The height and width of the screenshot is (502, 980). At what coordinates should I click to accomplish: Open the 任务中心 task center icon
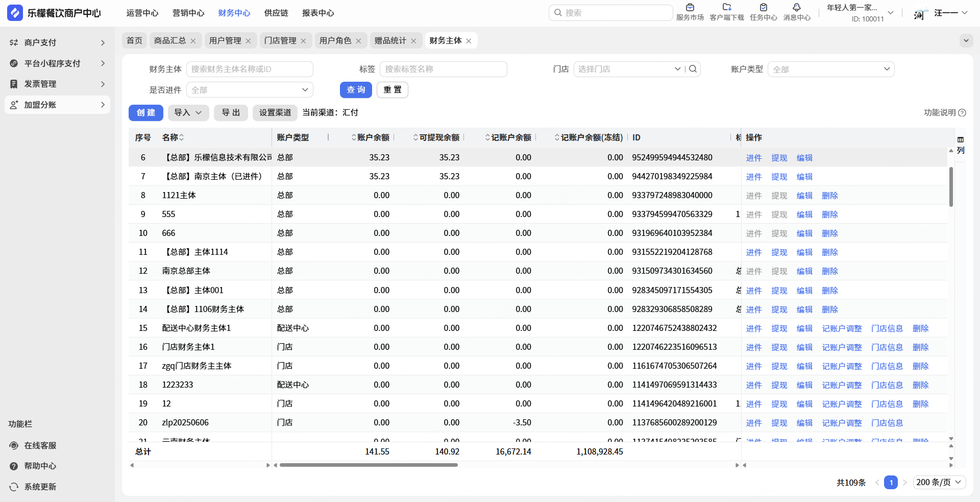pyautogui.click(x=763, y=8)
